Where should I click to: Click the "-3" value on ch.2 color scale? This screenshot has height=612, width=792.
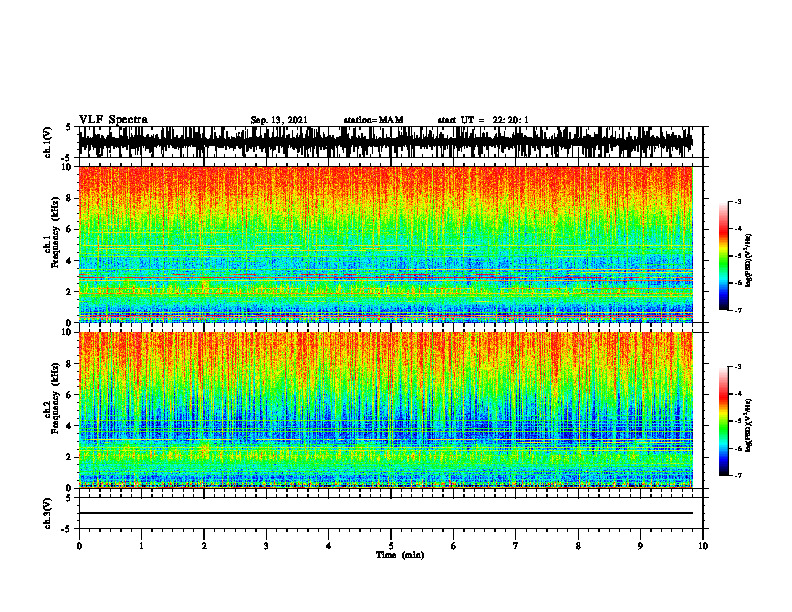[737, 367]
